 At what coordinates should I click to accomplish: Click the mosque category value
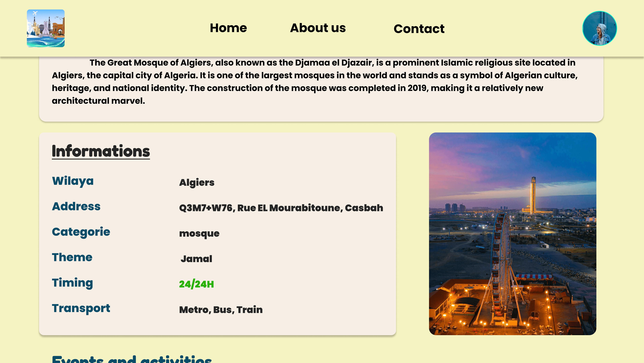click(x=199, y=233)
